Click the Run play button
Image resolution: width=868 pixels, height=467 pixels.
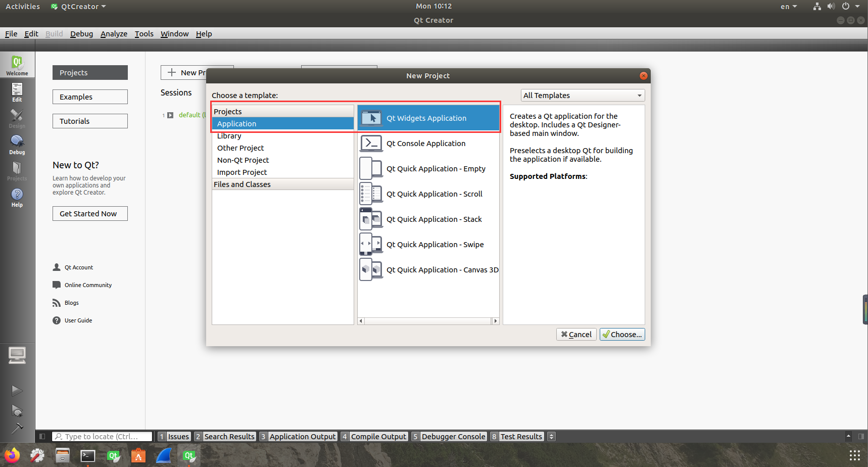[17, 390]
